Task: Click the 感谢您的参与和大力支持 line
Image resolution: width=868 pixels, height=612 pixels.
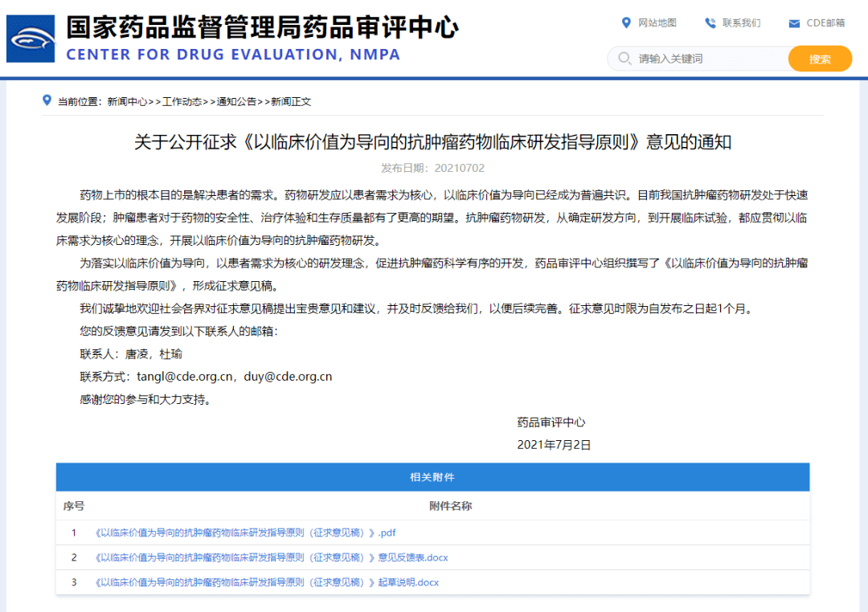Action: [x=145, y=399]
